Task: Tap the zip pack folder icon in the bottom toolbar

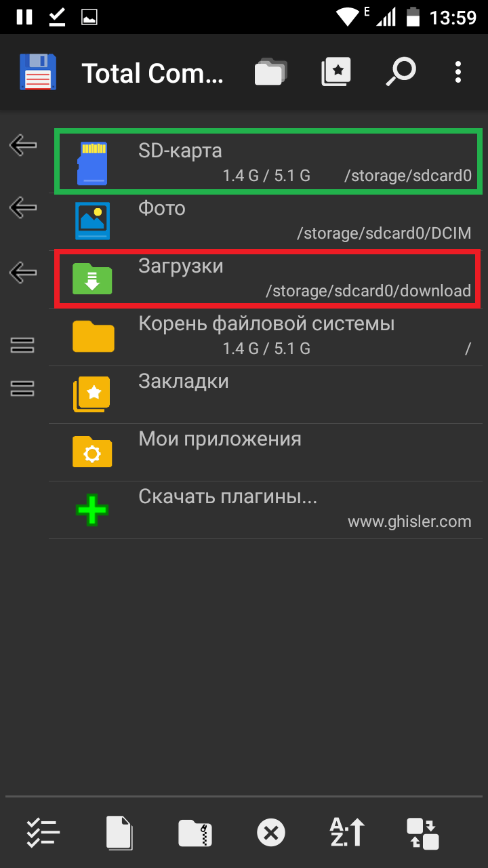Action: point(195,833)
